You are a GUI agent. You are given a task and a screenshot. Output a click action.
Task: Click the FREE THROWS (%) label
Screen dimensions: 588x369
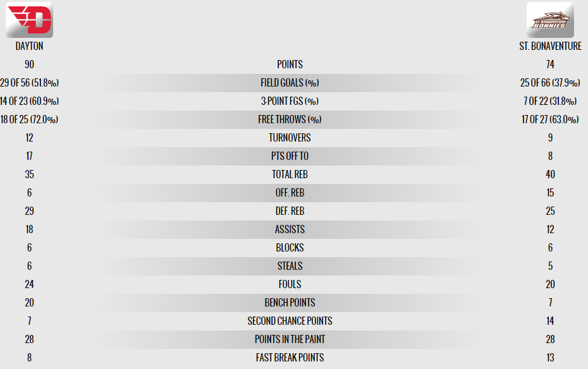click(x=290, y=119)
